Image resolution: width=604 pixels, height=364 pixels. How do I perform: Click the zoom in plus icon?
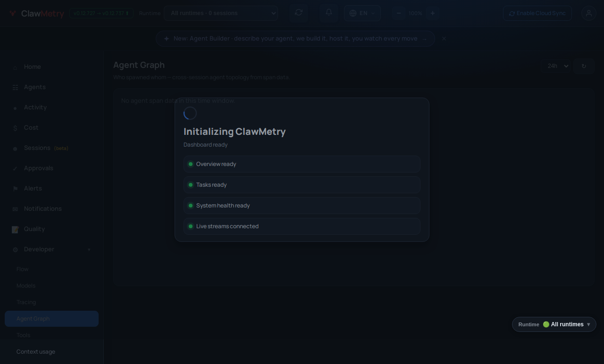coord(432,13)
